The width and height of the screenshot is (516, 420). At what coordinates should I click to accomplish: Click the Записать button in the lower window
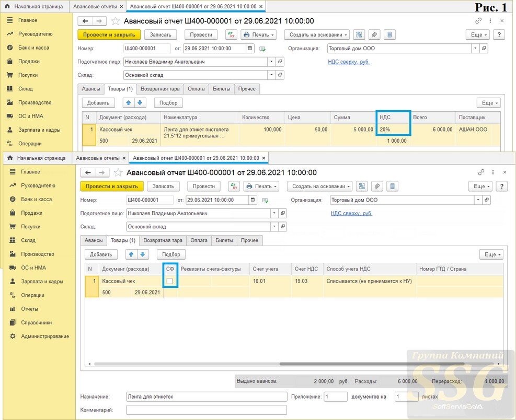[163, 186]
